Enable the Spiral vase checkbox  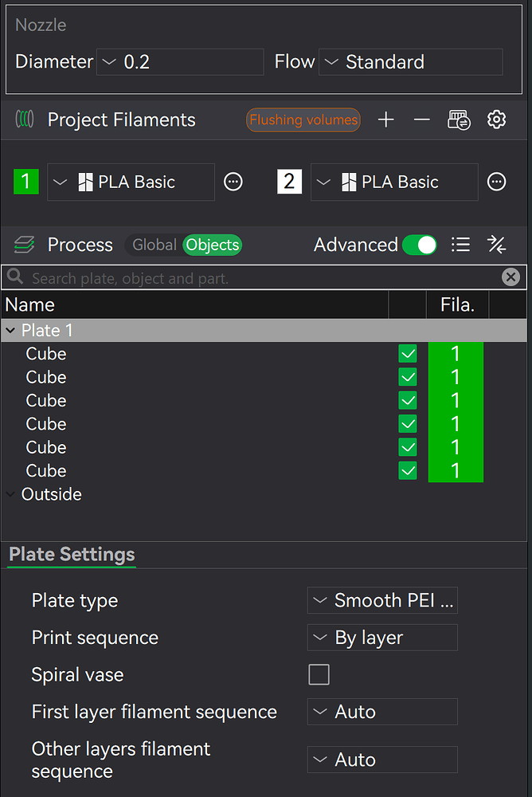(x=319, y=674)
